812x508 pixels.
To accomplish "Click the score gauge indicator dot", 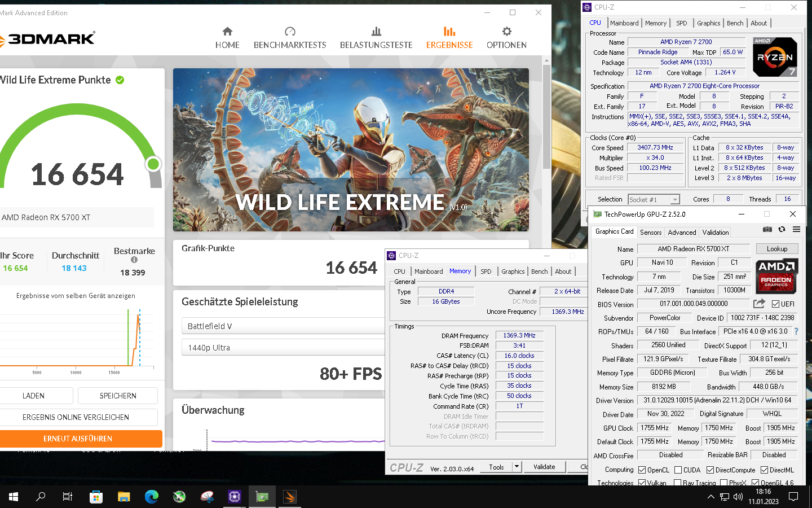I will coord(153,164).
